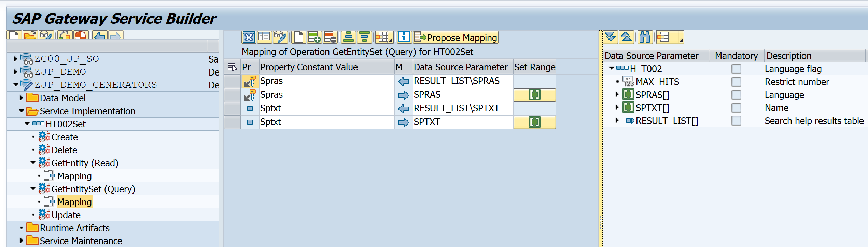Select Mapping under GetEntity (Read)
This screenshot has height=247, width=868.
[74, 176]
